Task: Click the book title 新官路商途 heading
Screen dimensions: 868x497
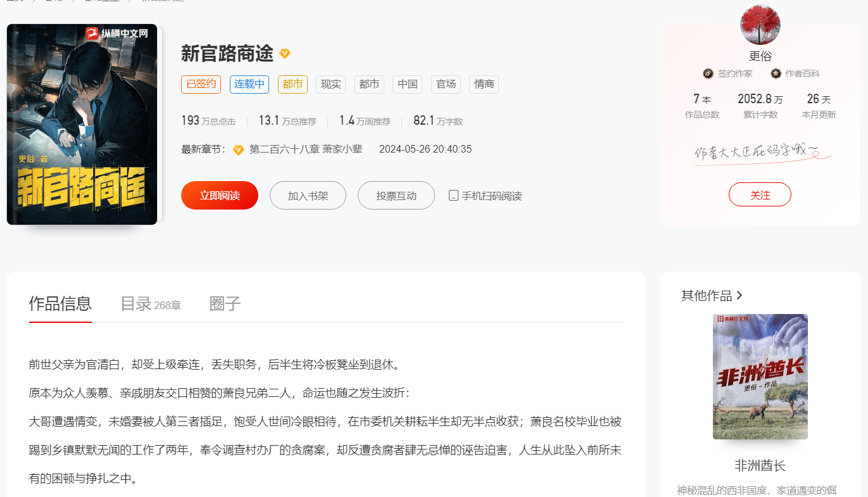Action: [227, 54]
